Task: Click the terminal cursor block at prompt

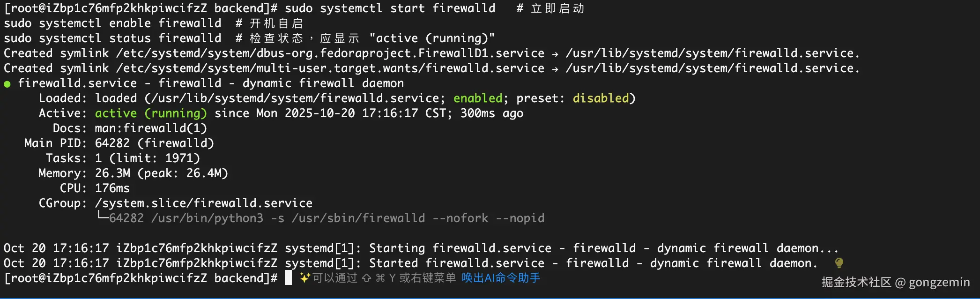Action: pyautogui.click(x=288, y=278)
